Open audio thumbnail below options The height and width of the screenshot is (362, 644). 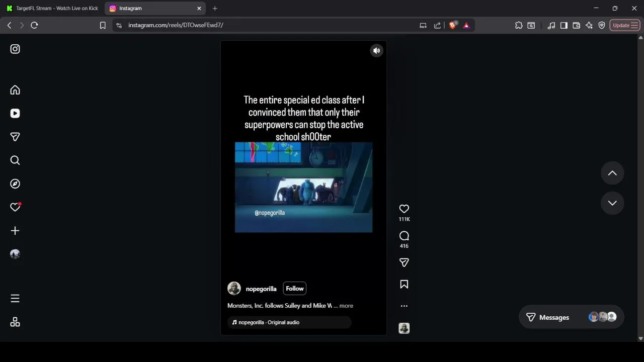[x=404, y=328]
